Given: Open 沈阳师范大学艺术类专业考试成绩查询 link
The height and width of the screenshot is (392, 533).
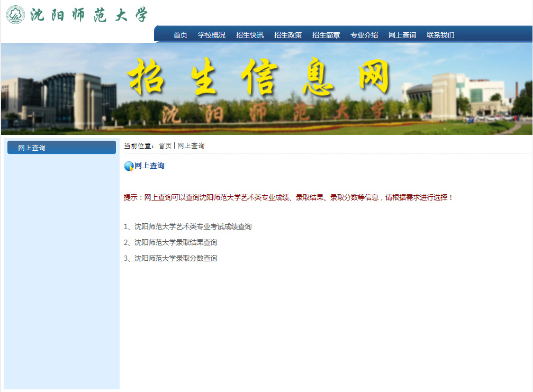Looking at the screenshot, I should tap(193, 226).
